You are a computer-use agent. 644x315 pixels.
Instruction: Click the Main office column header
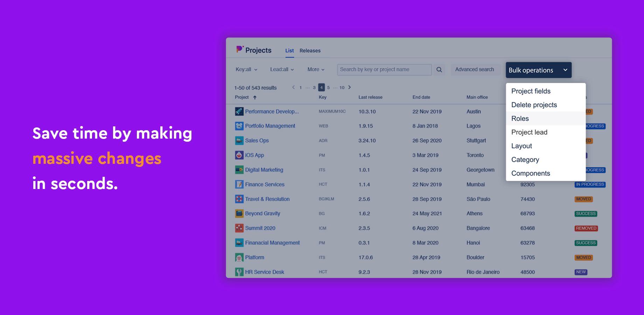[477, 97]
